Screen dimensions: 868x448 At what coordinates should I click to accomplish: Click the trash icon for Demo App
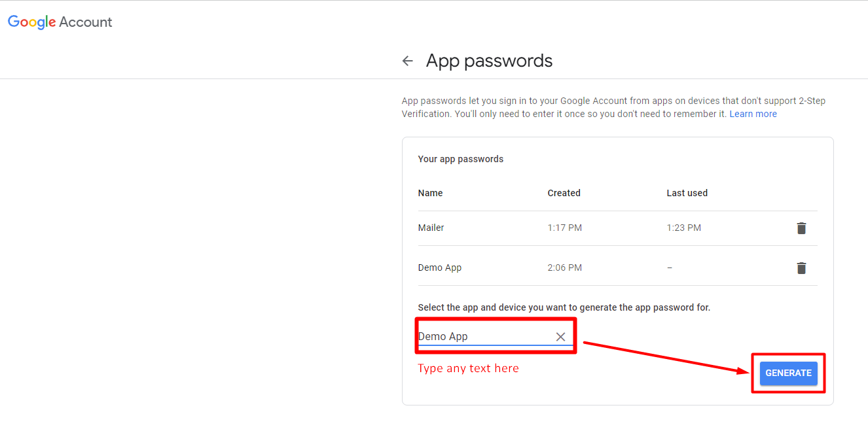click(801, 268)
